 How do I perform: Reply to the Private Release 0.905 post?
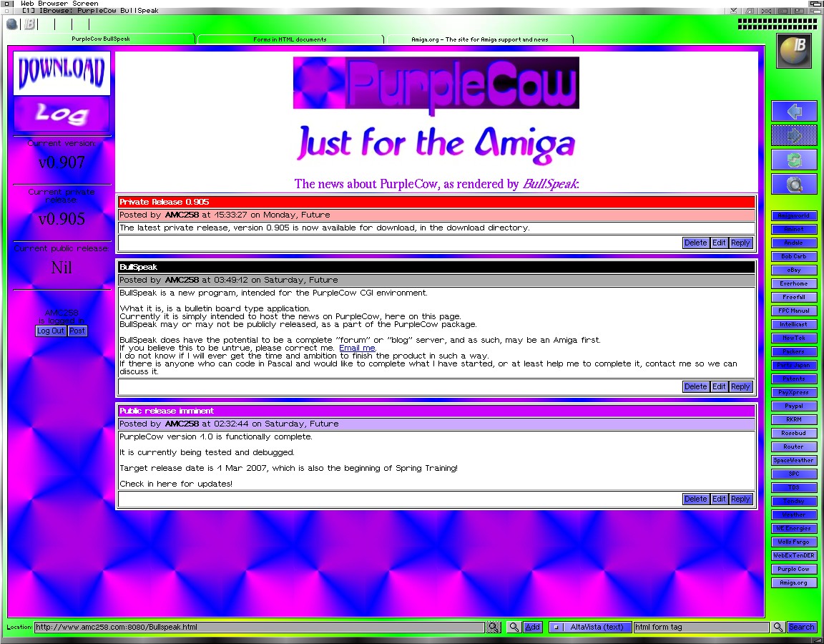point(740,243)
